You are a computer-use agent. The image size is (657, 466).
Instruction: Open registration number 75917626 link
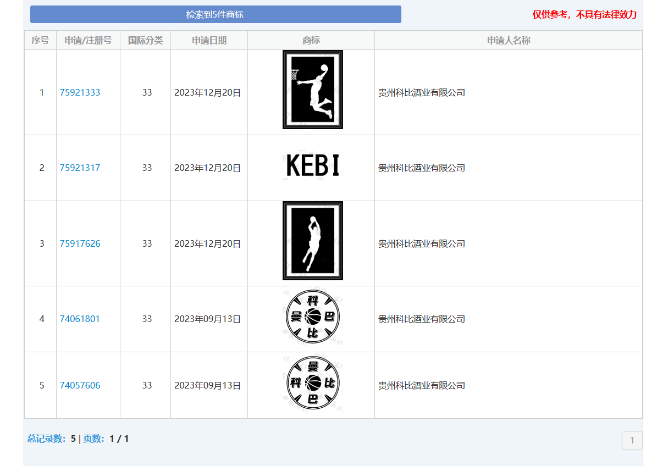[x=80, y=244]
